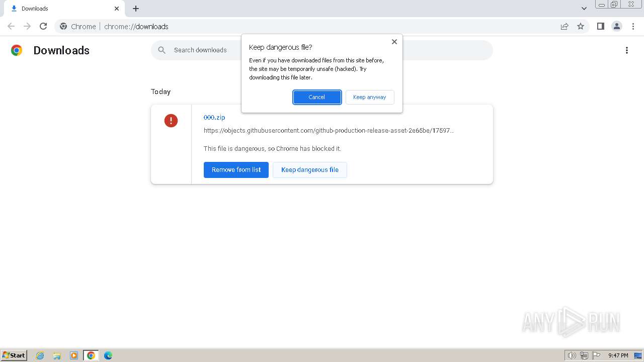Open the Downloads page more actions menu
Screen dimensions: 644x362
627,50
